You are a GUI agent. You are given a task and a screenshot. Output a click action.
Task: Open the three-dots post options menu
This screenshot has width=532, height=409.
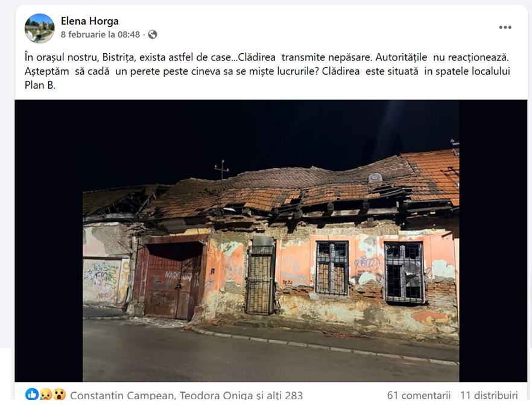pos(505,28)
